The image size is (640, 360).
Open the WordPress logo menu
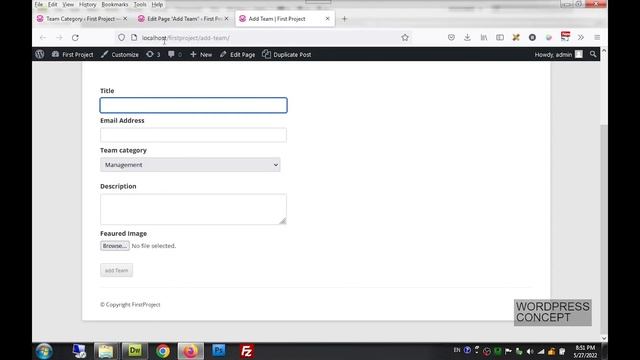point(40,54)
